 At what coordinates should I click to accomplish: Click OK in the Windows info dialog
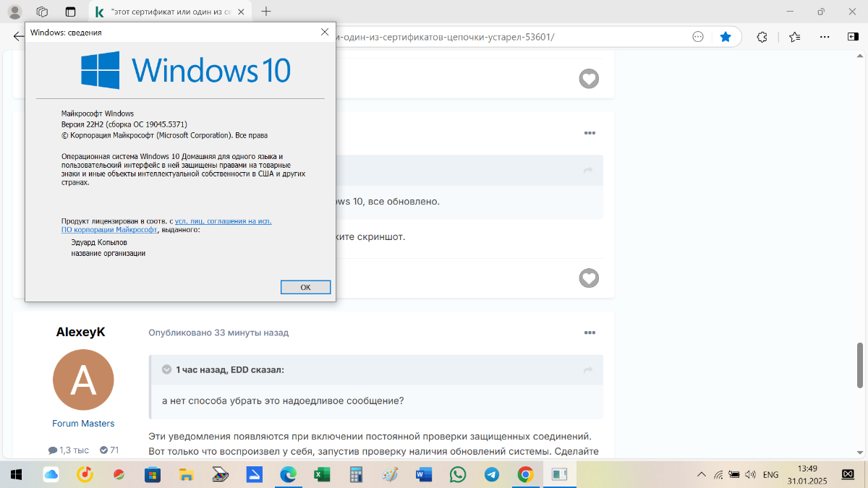pos(305,287)
